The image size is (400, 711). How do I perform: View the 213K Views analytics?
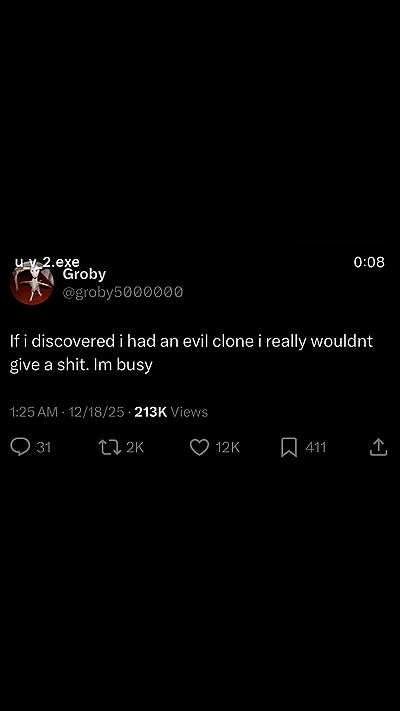[x=171, y=412]
